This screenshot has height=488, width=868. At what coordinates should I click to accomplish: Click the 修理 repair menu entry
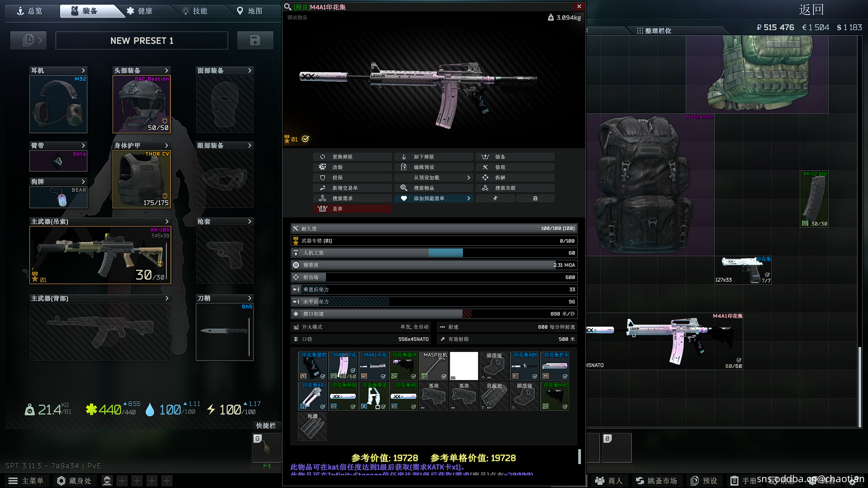coord(515,167)
